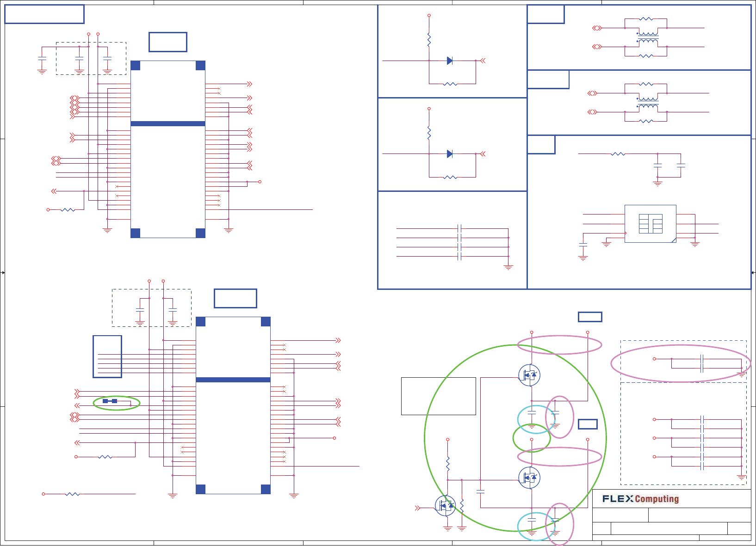Screen dimensions: 756x546
Task: Select the topmost common-mode choke coil symbol
Action: tap(647, 37)
